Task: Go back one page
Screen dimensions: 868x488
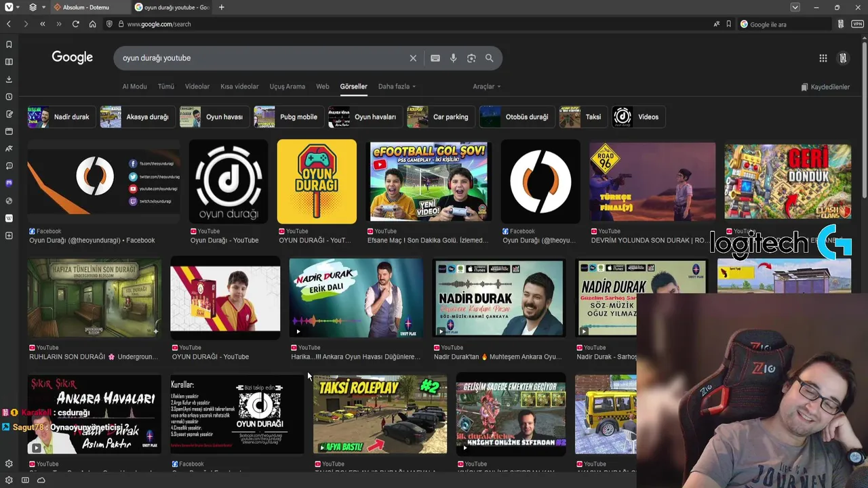Action: click(9, 24)
